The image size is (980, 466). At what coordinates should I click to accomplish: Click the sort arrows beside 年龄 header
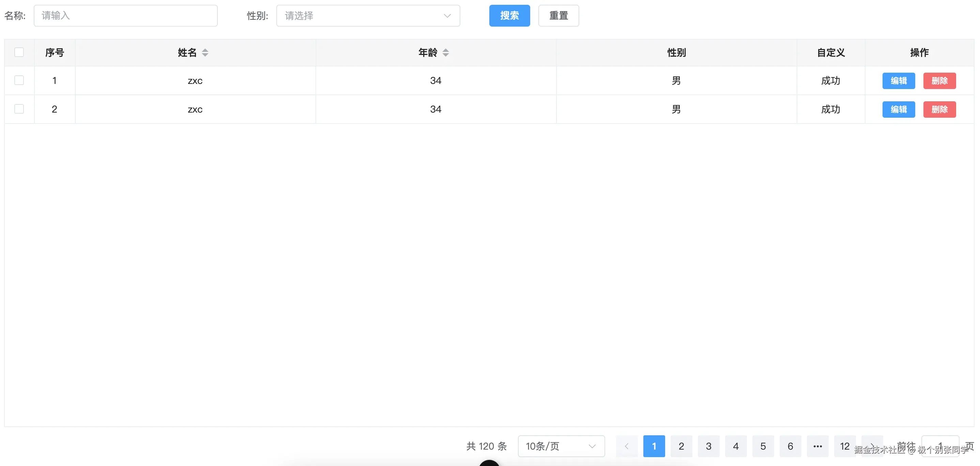pyautogui.click(x=445, y=53)
